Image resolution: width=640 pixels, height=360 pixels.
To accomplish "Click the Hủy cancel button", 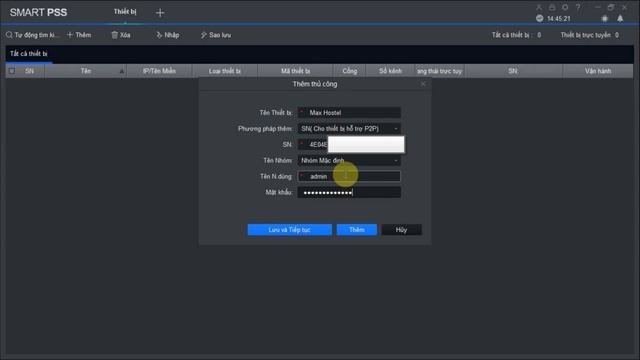I will pos(401,230).
